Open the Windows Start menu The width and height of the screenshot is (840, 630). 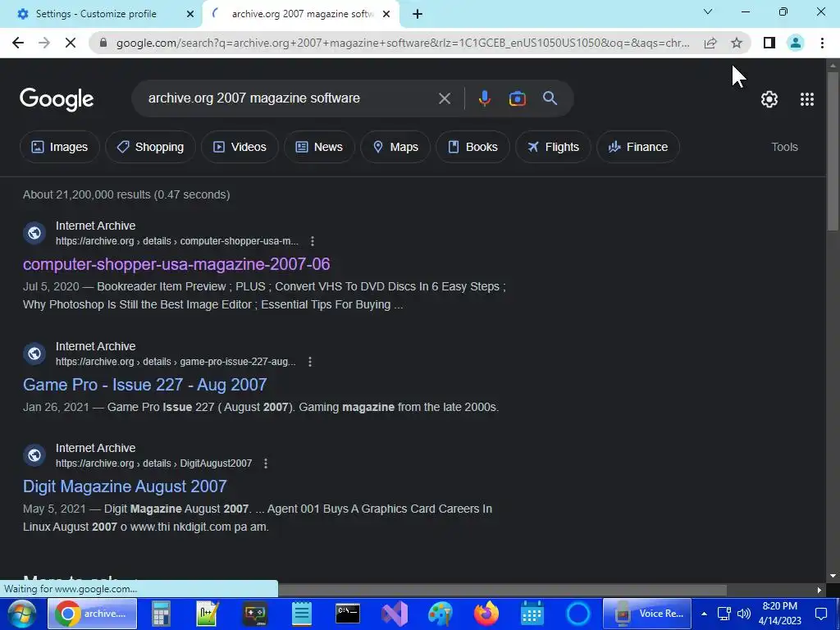point(21,614)
